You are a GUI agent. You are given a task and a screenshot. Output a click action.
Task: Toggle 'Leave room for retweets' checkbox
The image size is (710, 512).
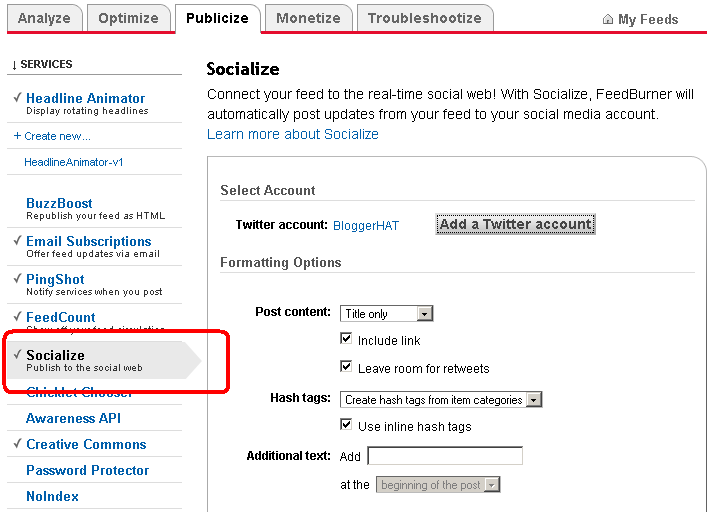coord(346,368)
